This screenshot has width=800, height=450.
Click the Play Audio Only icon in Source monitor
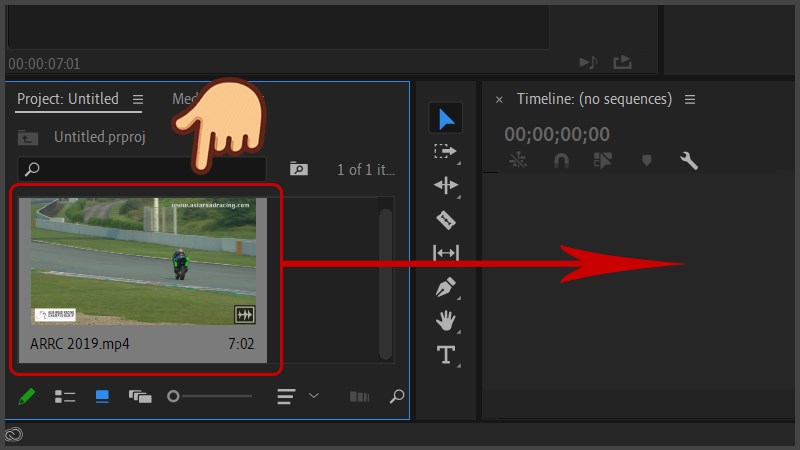point(588,63)
